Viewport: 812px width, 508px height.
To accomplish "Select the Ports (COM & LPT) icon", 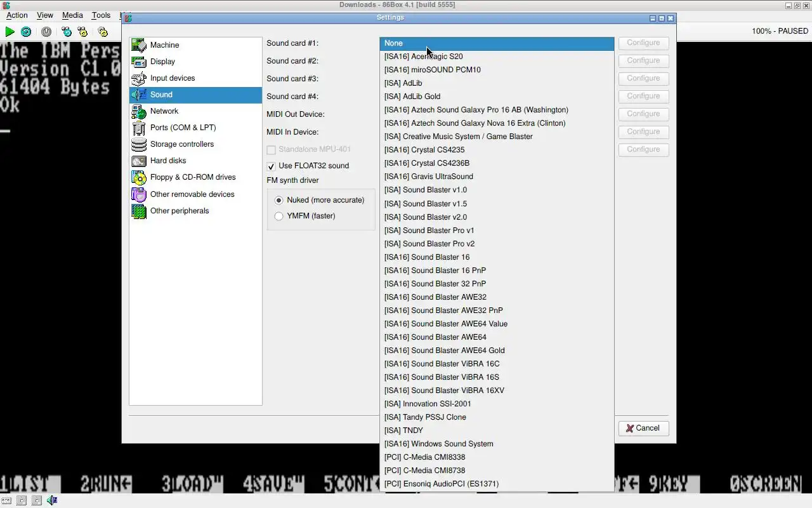I will (139, 128).
